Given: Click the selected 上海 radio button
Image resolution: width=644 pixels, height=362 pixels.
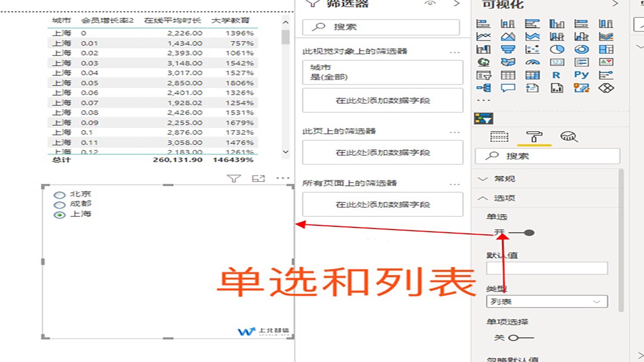Looking at the screenshot, I should [x=59, y=215].
